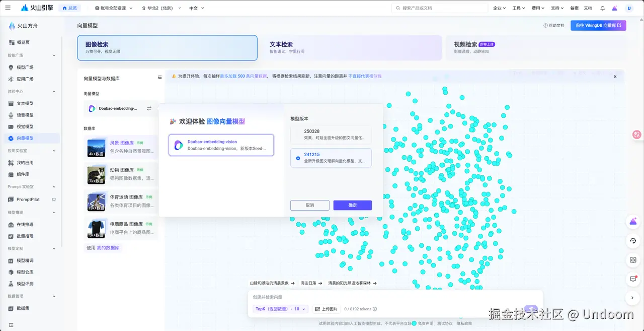Open 我的数据库 link
The height and width of the screenshot is (331, 644).
[108, 248]
